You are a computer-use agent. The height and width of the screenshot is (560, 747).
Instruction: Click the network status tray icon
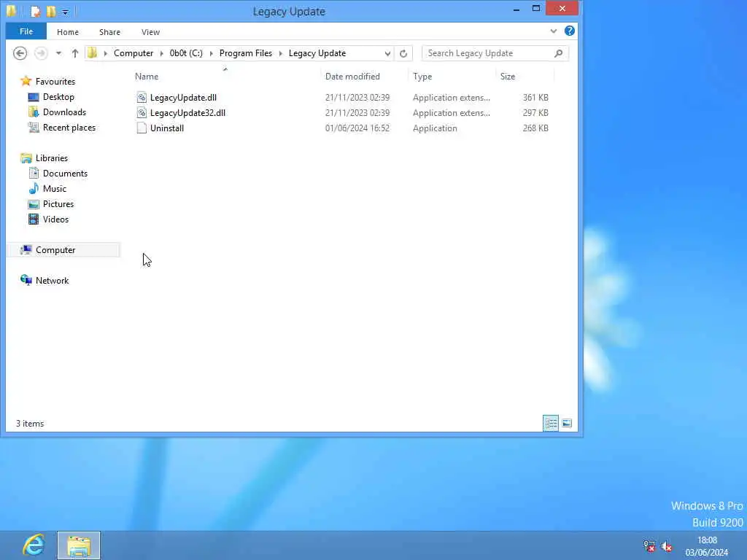pyautogui.click(x=649, y=545)
